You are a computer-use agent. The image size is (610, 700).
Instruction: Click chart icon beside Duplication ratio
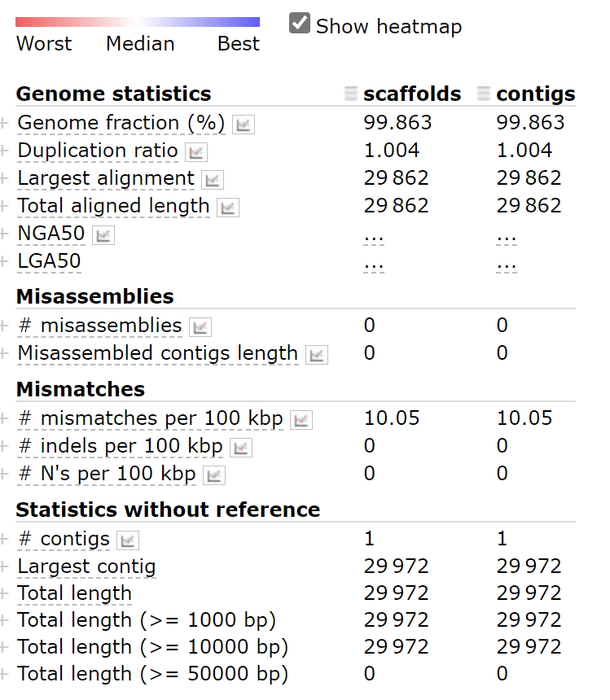196,152
